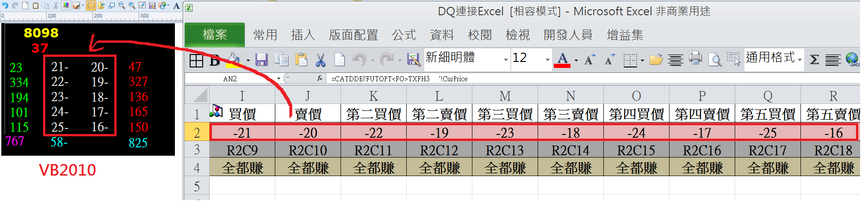The height and width of the screenshot is (201, 868).
Task: Open the 公式 ribbon tab
Action: [x=404, y=35]
